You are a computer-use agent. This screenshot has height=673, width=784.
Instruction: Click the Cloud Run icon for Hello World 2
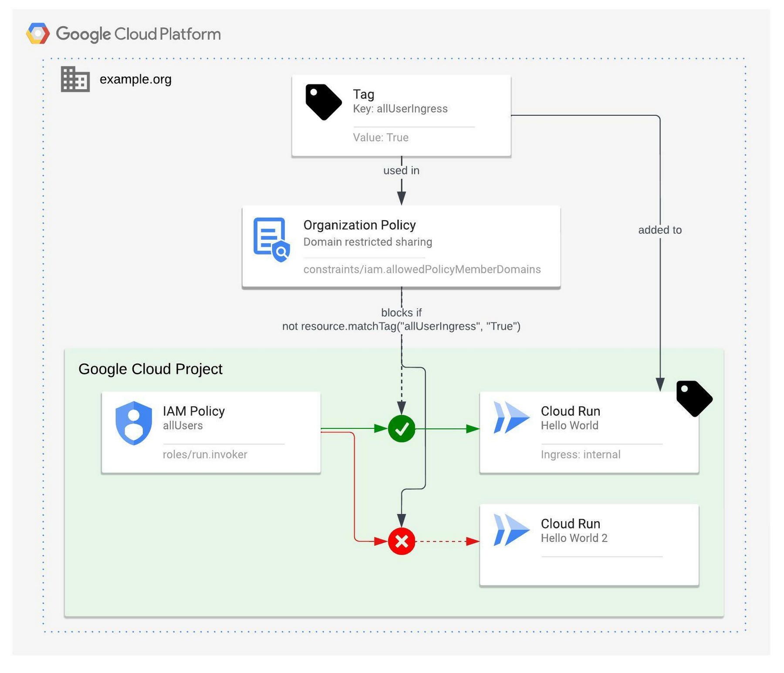[x=511, y=530]
